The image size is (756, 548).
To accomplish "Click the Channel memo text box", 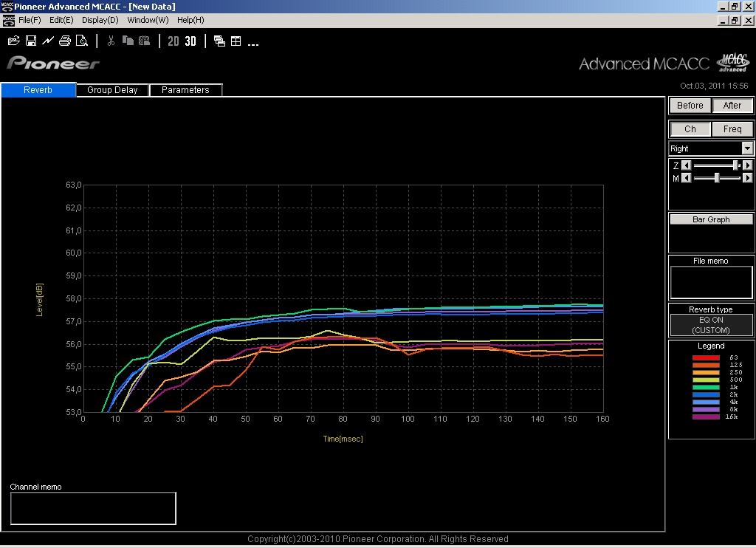I will click(x=93, y=508).
